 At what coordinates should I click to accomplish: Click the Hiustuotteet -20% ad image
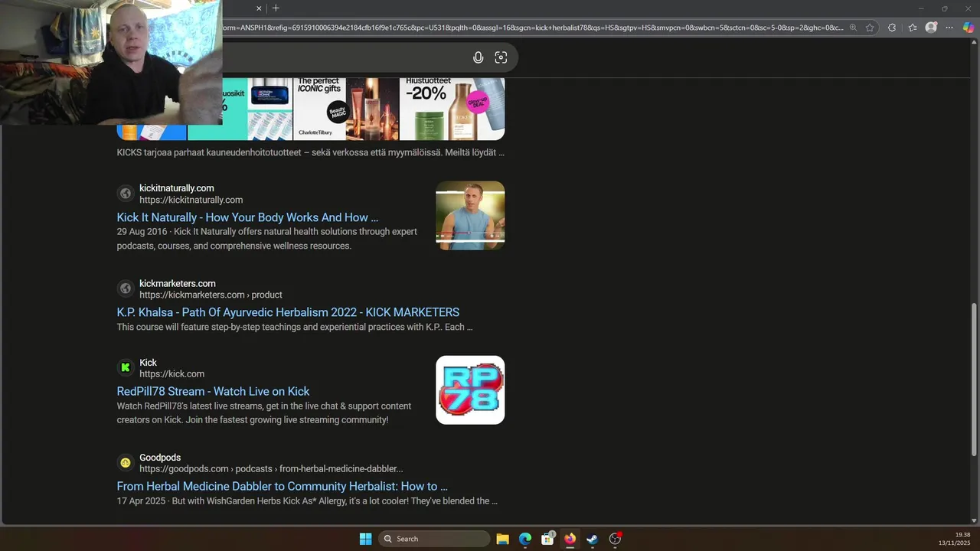click(x=452, y=109)
